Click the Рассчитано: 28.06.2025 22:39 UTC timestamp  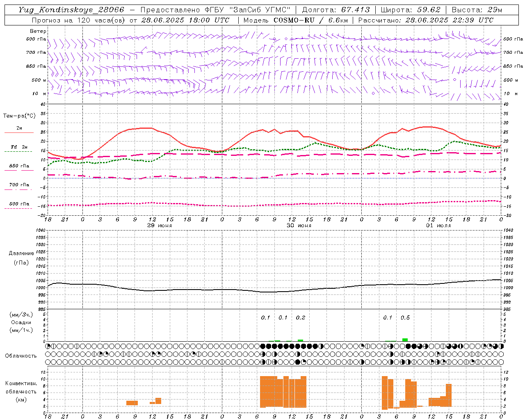(426, 20)
